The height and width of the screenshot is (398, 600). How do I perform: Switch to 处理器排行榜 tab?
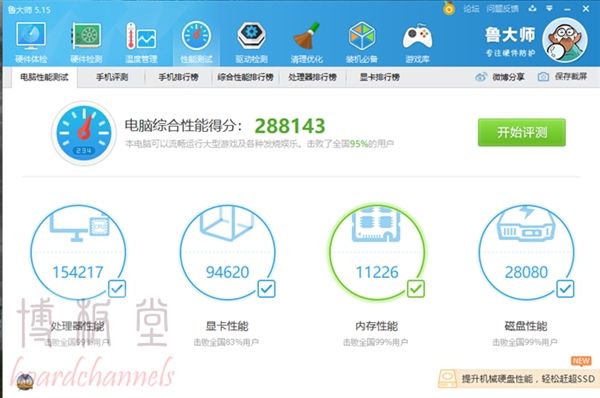pyautogui.click(x=312, y=77)
